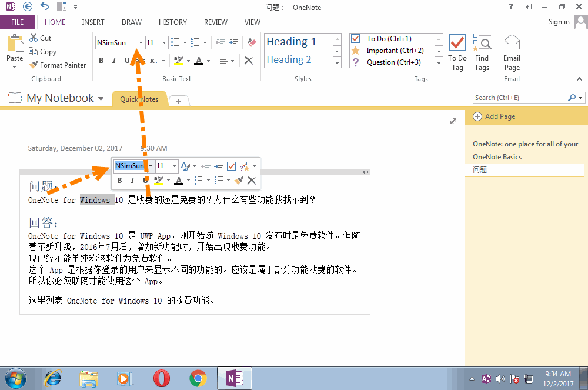Screen dimensions: 588x390
Task: Click the Copy icon in Clipboard group
Action: 34,51
